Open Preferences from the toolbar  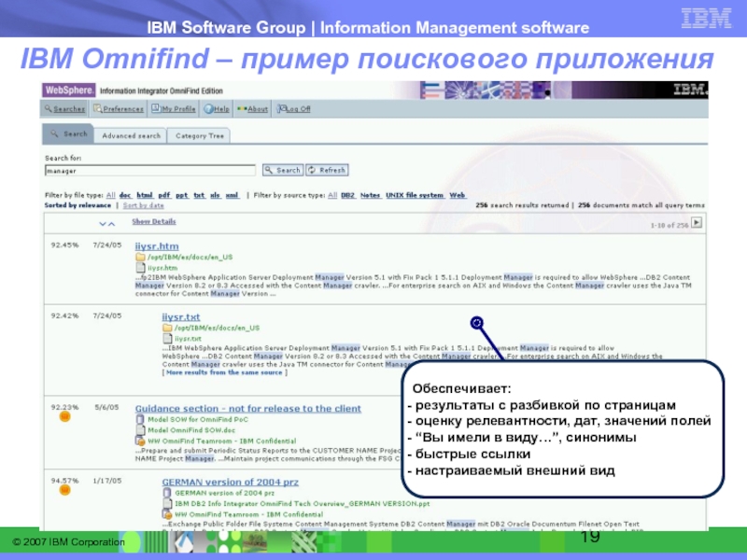click(x=120, y=109)
